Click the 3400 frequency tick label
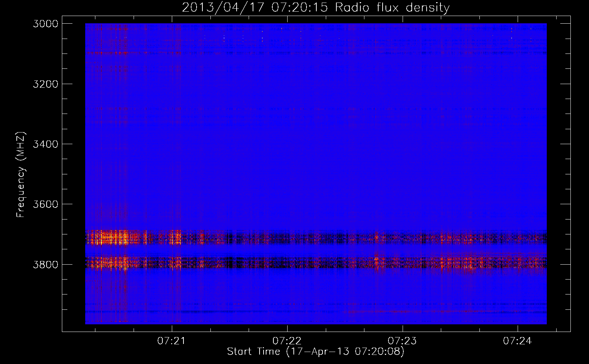 click(x=46, y=144)
